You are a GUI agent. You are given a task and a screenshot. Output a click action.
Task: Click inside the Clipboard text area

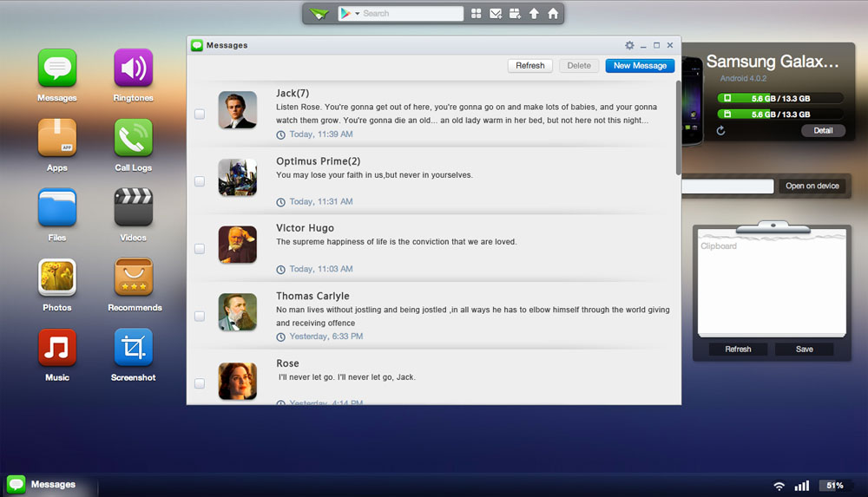772,288
